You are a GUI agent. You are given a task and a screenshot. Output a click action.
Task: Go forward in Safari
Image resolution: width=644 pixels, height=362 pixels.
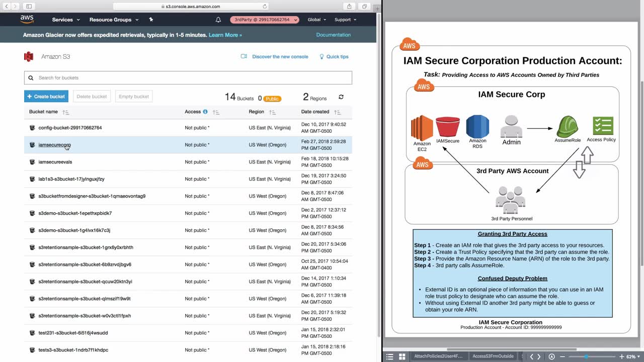(14, 7)
